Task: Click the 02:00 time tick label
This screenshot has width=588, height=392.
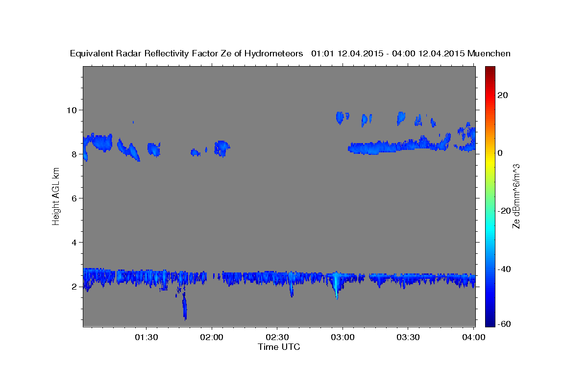Action: [x=212, y=338]
